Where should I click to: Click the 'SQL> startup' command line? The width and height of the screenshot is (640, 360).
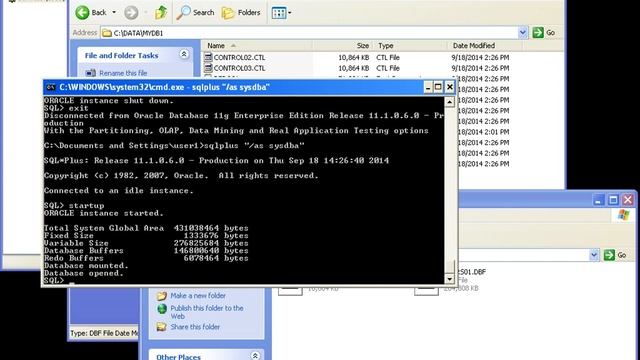tap(74, 205)
